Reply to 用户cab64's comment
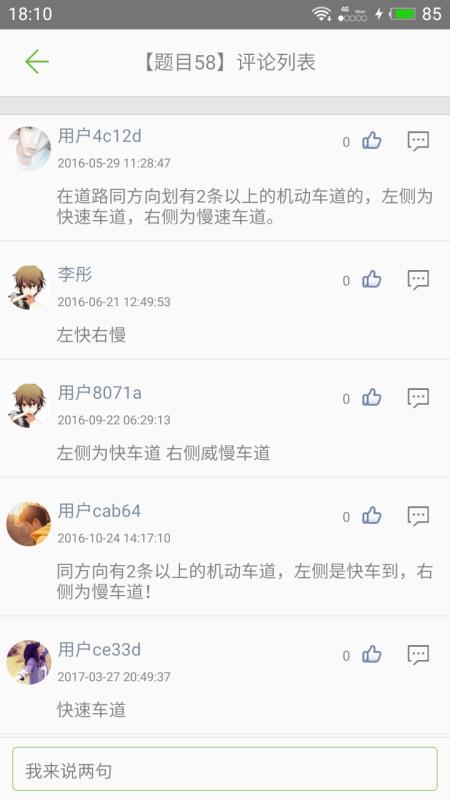 [x=418, y=516]
